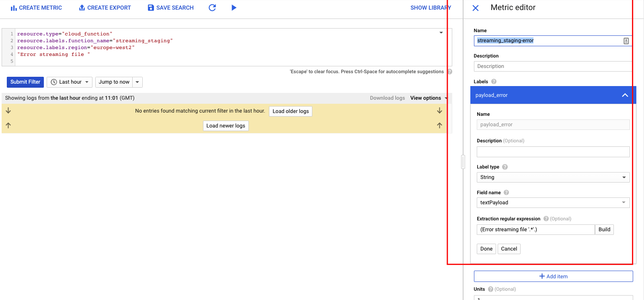The height and width of the screenshot is (300, 644).
Task: Click the Load older logs button
Action: 291,111
